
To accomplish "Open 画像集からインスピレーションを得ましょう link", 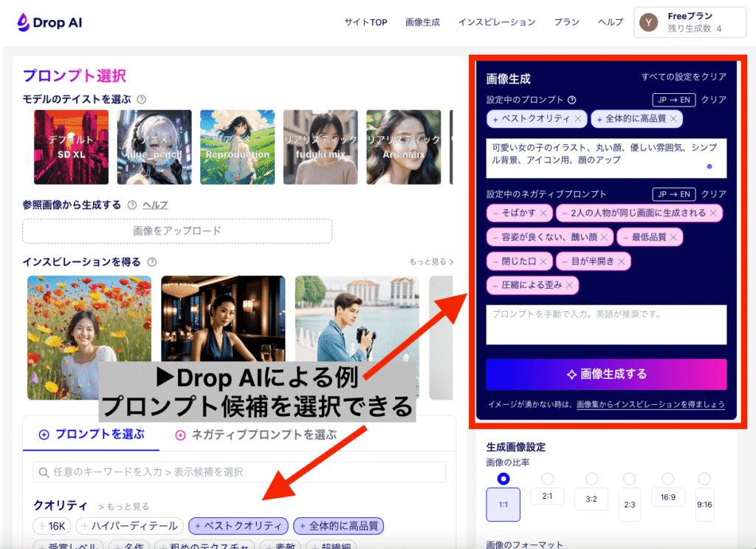I will pyautogui.click(x=650, y=404).
